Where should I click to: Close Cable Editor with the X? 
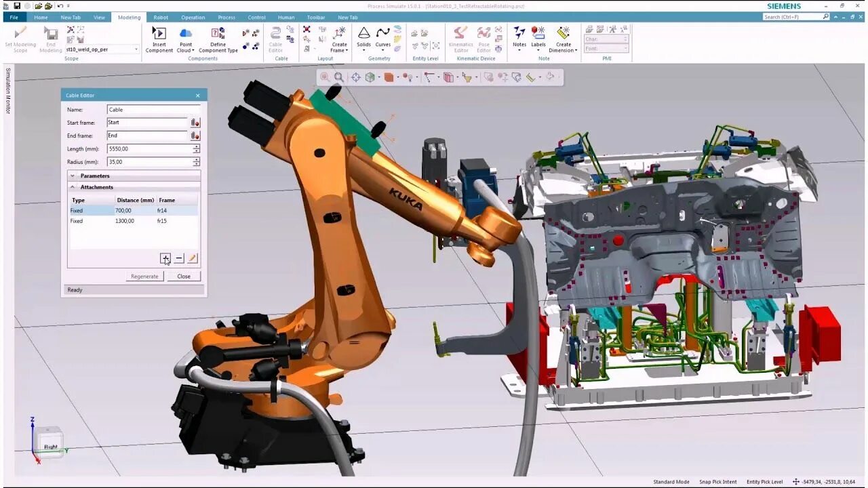click(x=198, y=96)
